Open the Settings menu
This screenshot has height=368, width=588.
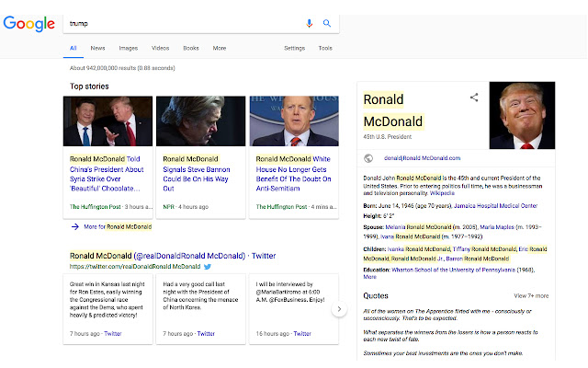[294, 48]
